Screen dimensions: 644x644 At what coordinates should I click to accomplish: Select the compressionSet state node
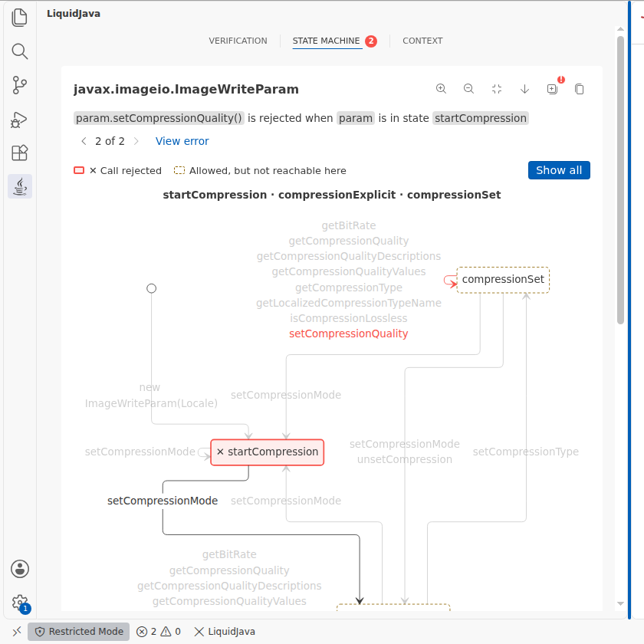pyautogui.click(x=503, y=280)
